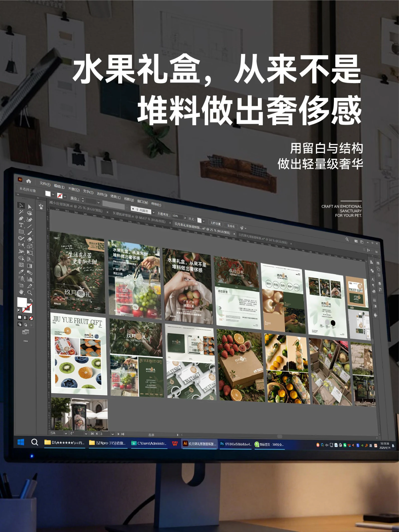Select the Slice tool
The height and width of the screenshot is (532, 399).
[x=30, y=286]
